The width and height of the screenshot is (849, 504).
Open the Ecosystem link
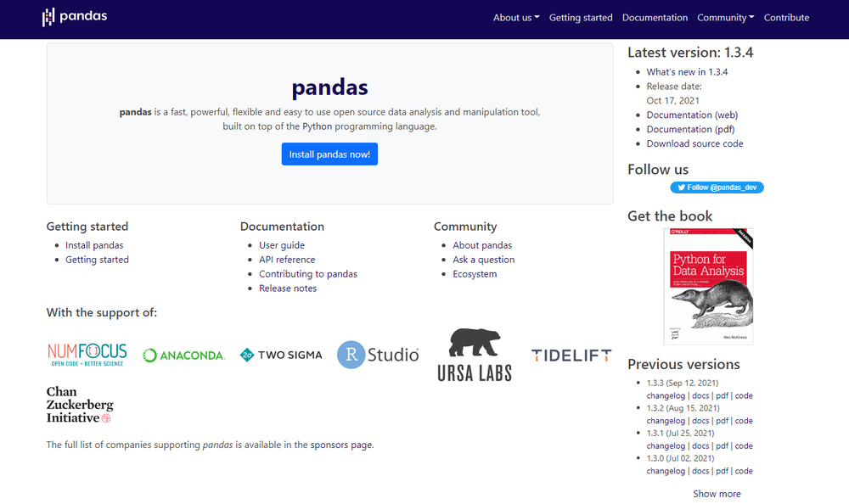tap(475, 274)
